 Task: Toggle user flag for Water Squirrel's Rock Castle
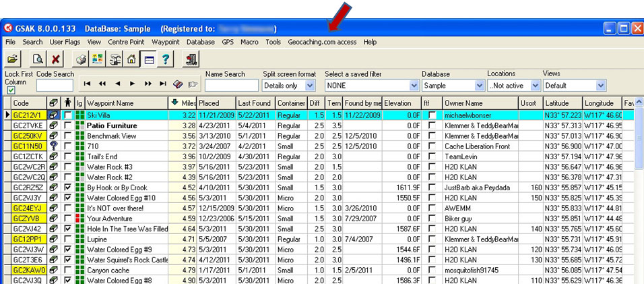click(68, 260)
